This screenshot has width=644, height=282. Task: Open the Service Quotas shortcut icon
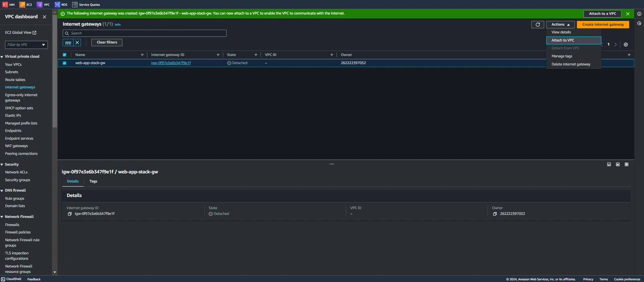coord(75,4)
